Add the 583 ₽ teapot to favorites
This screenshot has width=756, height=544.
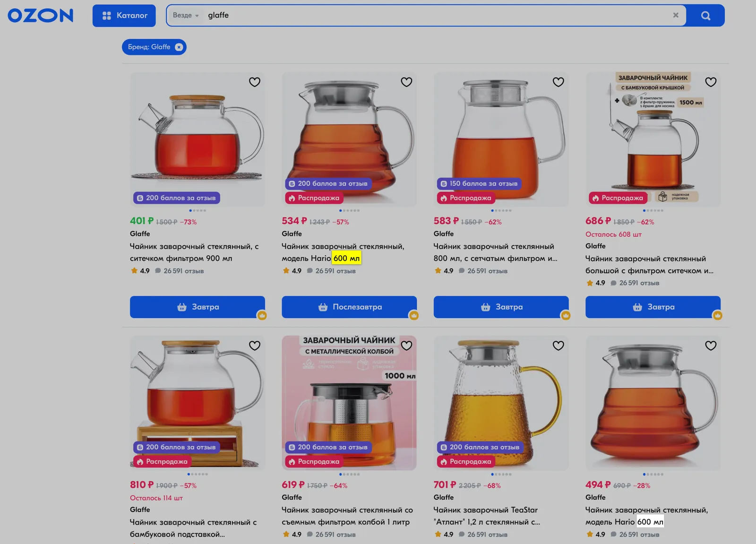pyautogui.click(x=558, y=82)
